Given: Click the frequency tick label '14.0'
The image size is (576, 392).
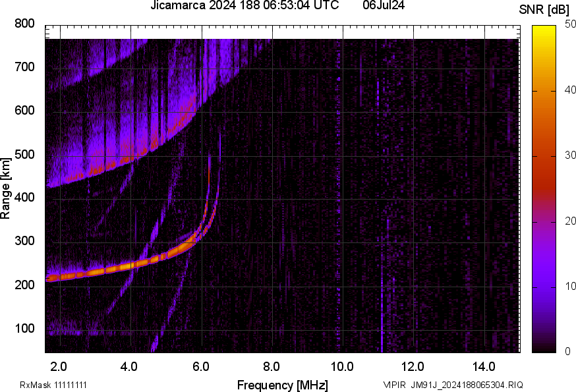Looking at the screenshot, I should click(x=484, y=367).
